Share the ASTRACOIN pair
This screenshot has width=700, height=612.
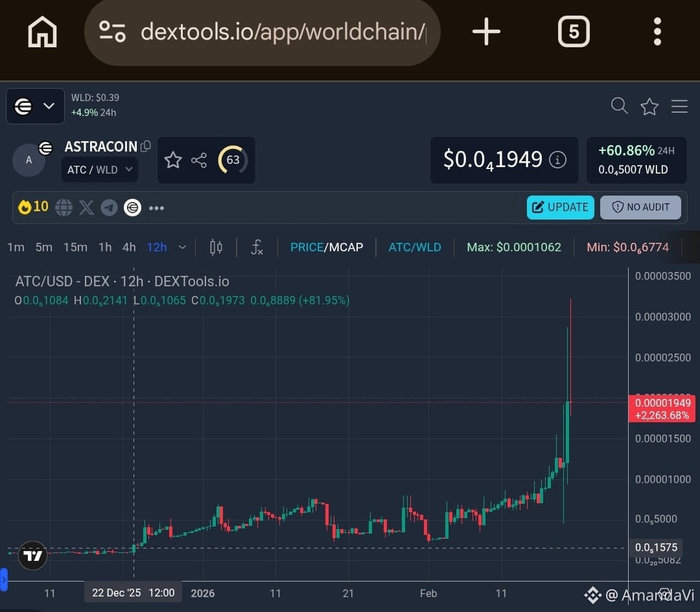click(x=199, y=160)
